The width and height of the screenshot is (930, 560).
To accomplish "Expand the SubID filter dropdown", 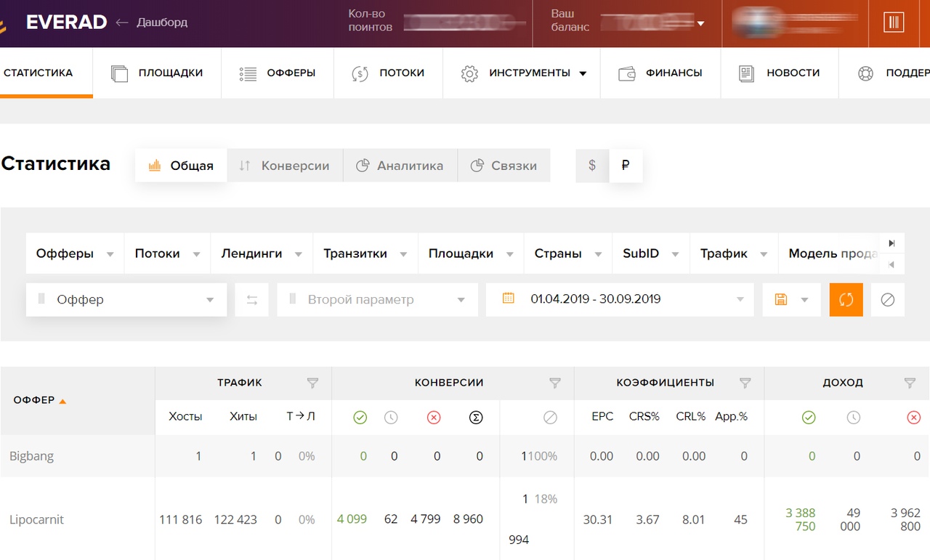I will tap(651, 253).
